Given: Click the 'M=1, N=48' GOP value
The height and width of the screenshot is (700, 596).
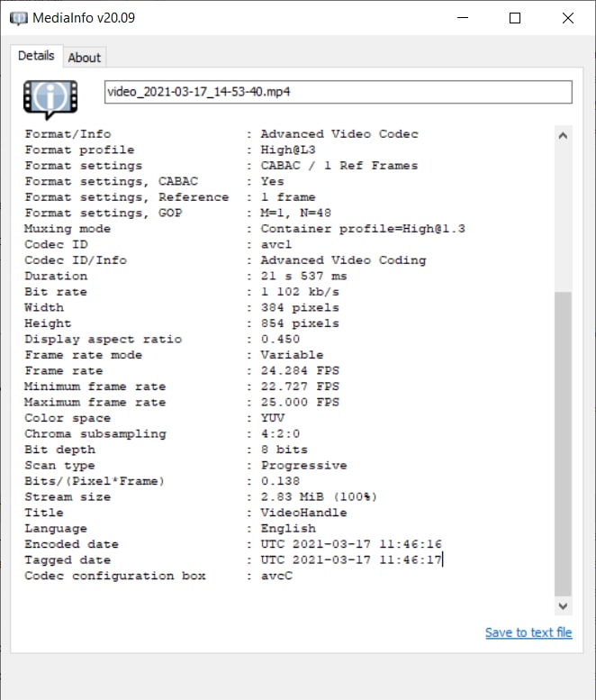Looking at the screenshot, I should coord(296,213).
